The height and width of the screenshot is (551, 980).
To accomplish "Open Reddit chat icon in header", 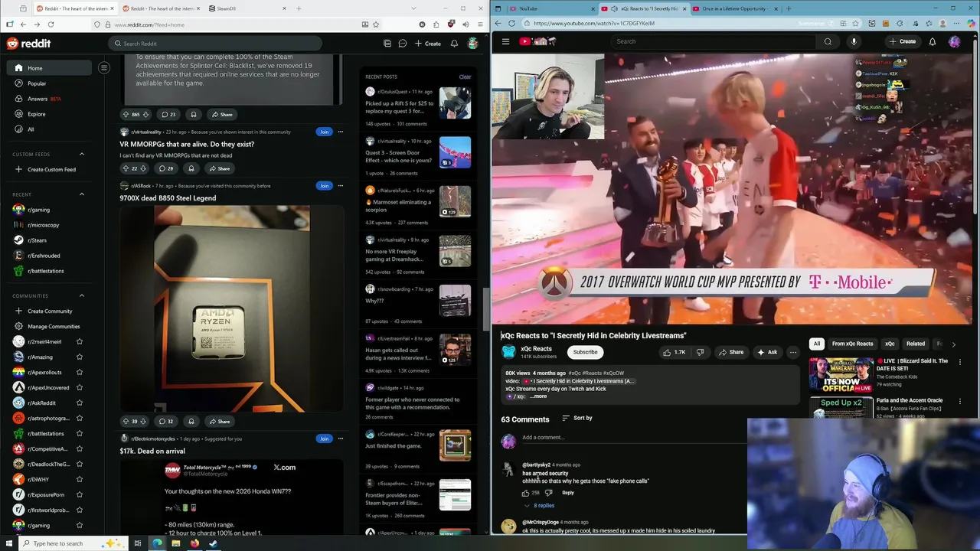I will pos(402,44).
